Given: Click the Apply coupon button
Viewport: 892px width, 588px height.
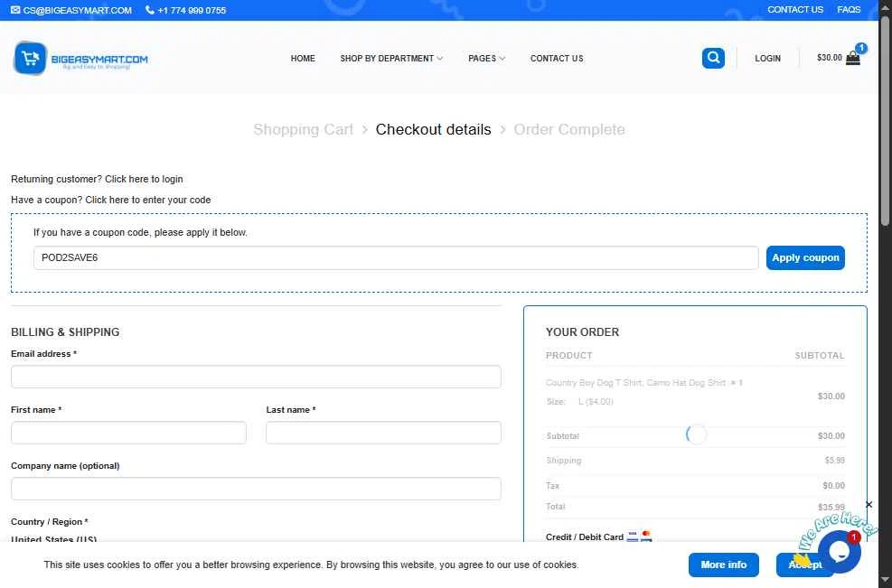Looking at the screenshot, I should click(805, 257).
